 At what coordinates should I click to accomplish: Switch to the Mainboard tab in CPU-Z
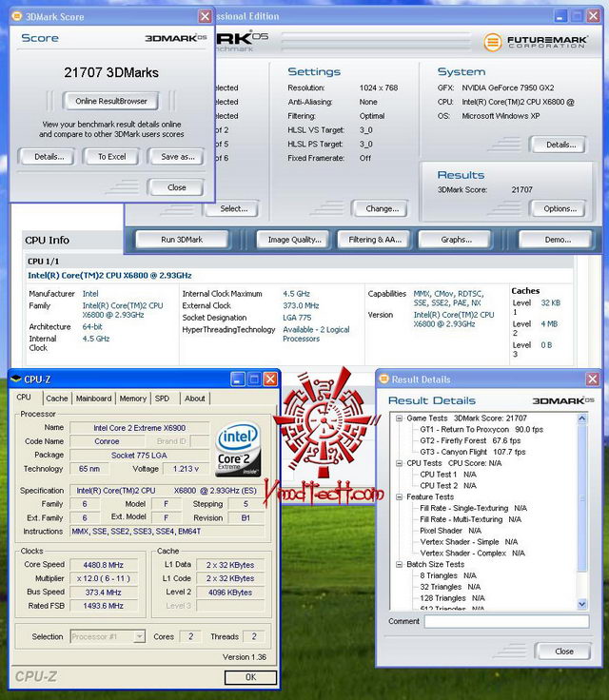point(93,399)
